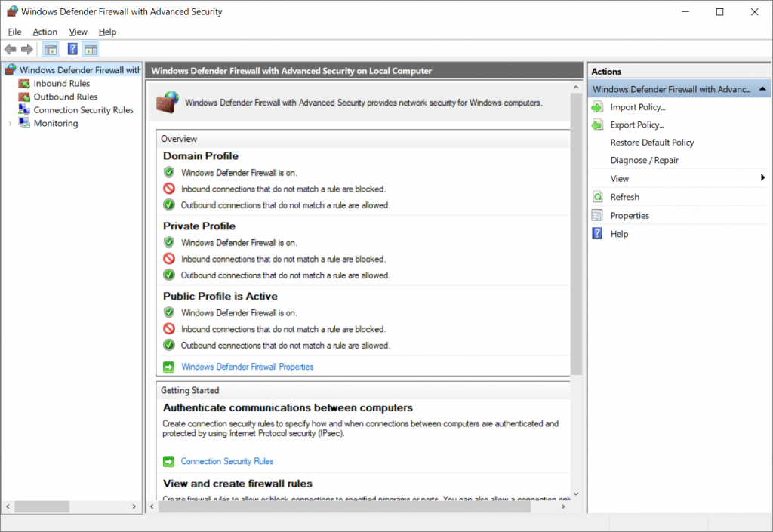Viewport: 773px width, 532px height.
Task: Click the Refresh action text
Action: click(x=624, y=197)
